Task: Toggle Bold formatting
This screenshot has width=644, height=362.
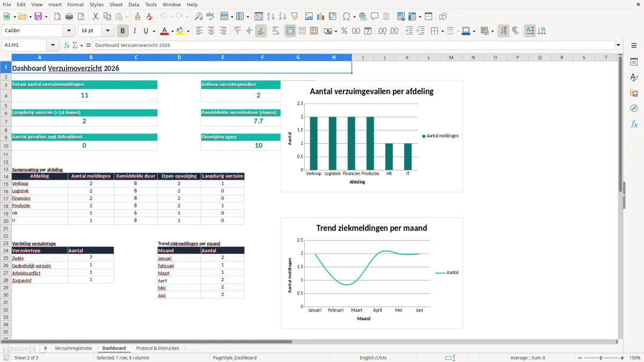Action: (x=123, y=31)
